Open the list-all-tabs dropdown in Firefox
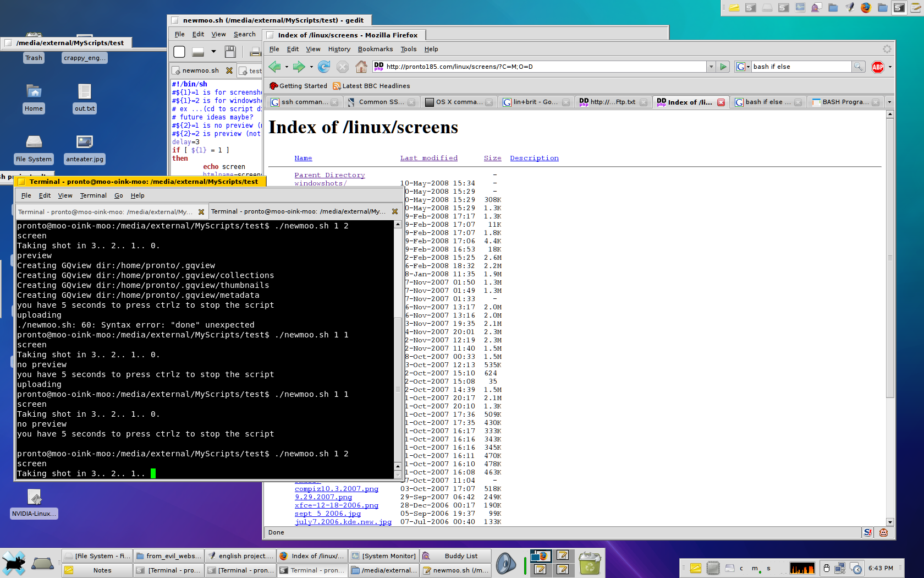Screen dimensions: 924x578 coord(889,102)
